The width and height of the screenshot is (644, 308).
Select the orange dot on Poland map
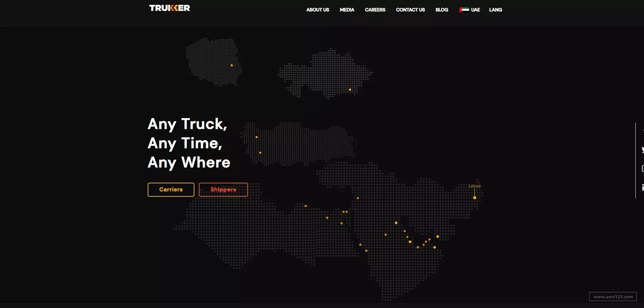[231, 65]
